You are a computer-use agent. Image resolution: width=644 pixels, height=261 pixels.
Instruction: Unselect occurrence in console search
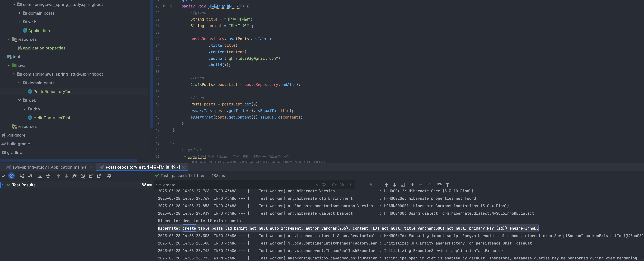point(421,185)
